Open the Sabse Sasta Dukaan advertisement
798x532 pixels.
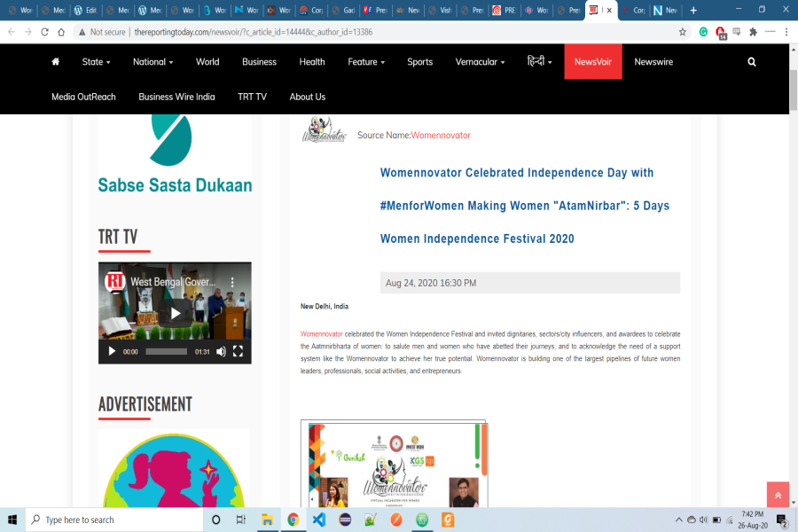(175, 155)
